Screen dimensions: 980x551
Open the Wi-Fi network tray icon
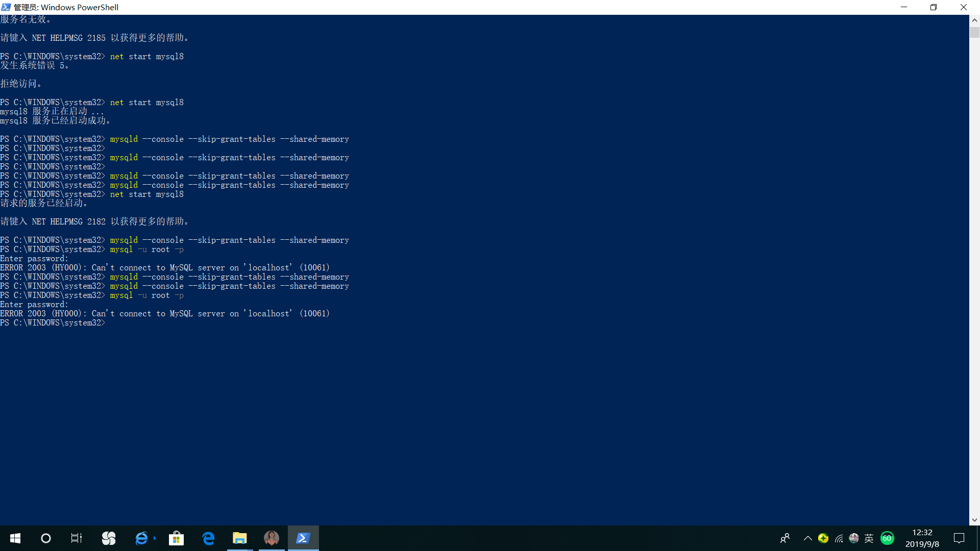point(839,538)
